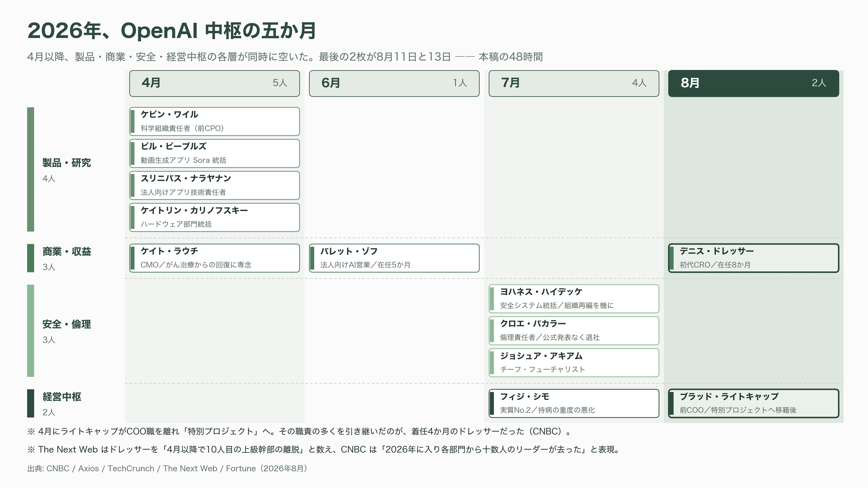Click the 3人 count under 安全・倫理
The height and width of the screenshot is (488, 868).
click(x=49, y=340)
